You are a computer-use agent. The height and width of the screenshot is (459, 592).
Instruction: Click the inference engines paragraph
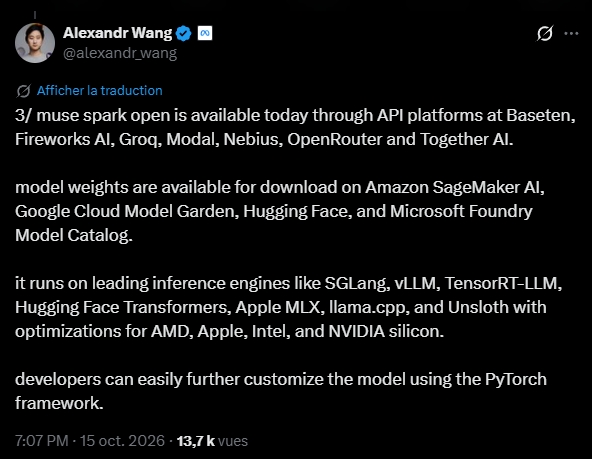click(288, 307)
